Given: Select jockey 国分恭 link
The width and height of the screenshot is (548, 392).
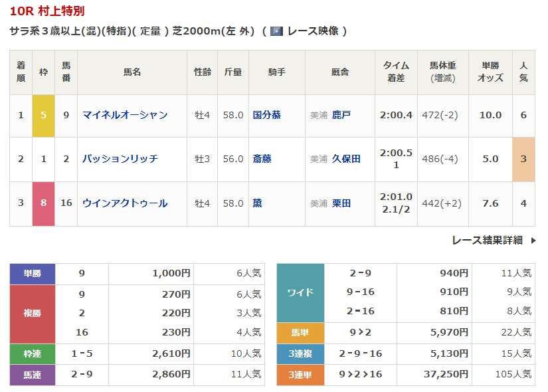Looking at the screenshot, I should coord(267,115).
